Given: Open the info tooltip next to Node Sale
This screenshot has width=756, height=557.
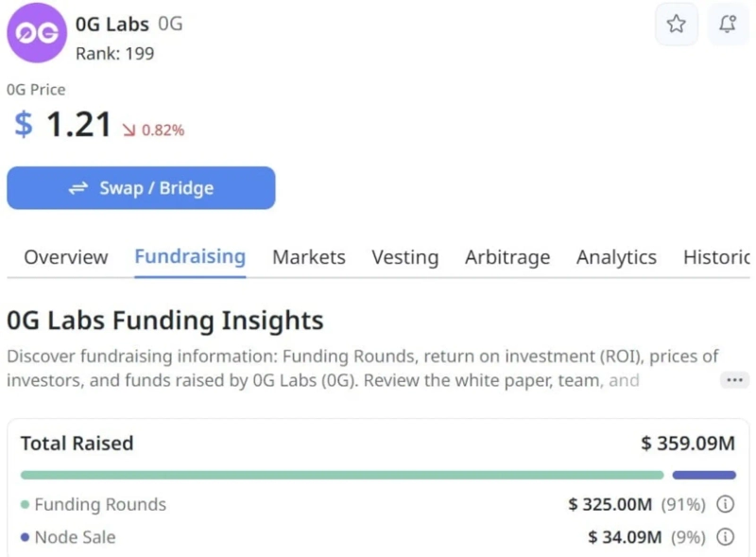Looking at the screenshot, I should [724, 536].
